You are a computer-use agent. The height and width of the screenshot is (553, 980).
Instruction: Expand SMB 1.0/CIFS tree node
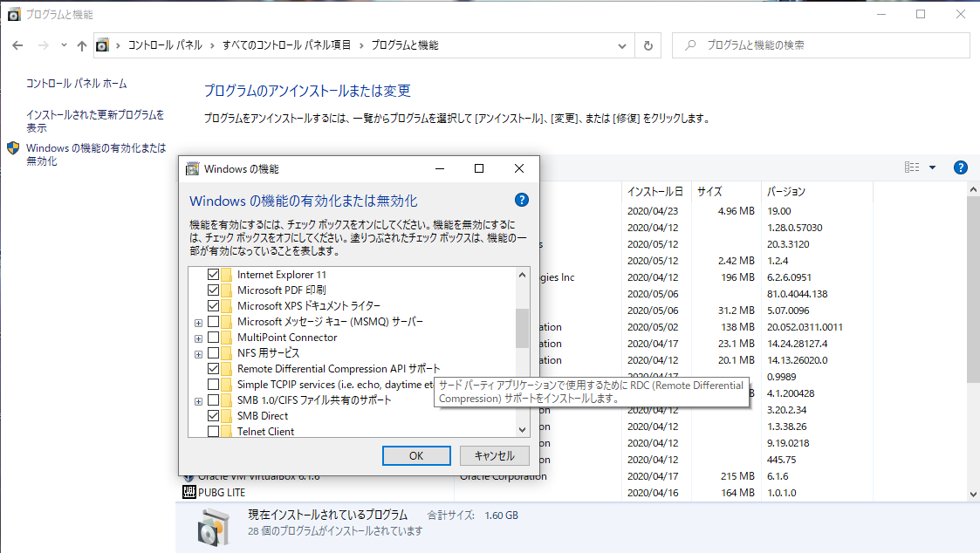[198, 401]
